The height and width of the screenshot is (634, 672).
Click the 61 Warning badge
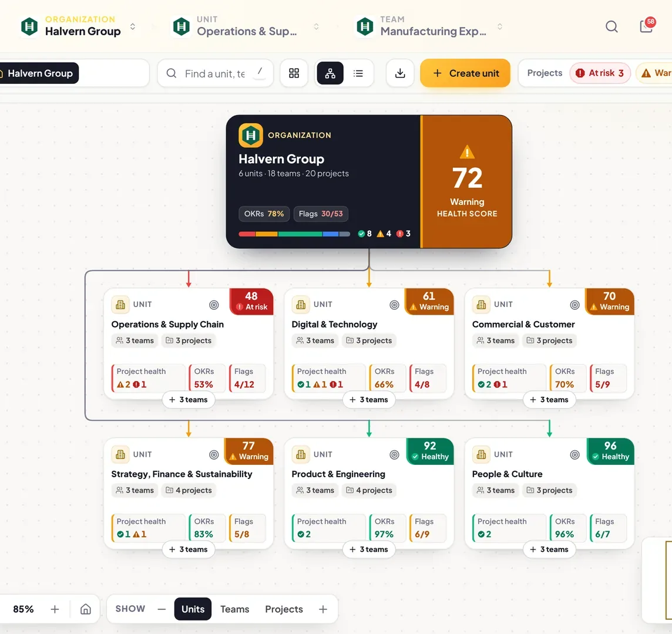click(429, 302)
